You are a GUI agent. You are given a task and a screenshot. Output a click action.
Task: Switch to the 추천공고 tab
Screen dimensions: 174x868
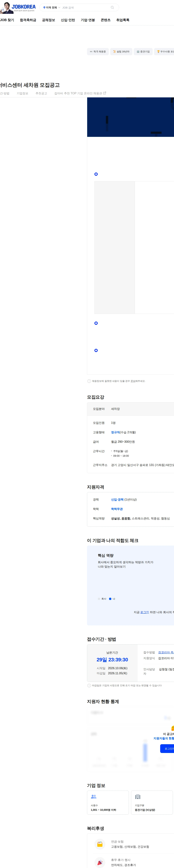(41, 93)
